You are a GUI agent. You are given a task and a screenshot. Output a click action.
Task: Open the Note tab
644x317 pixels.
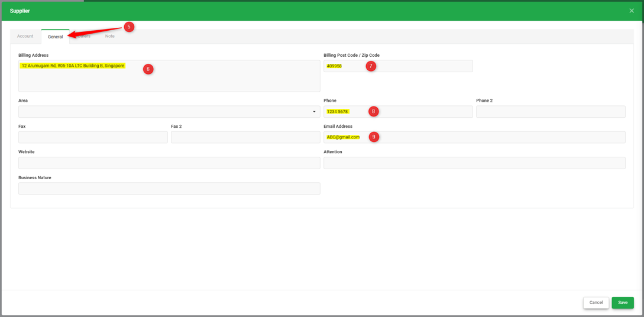[109, 36]
